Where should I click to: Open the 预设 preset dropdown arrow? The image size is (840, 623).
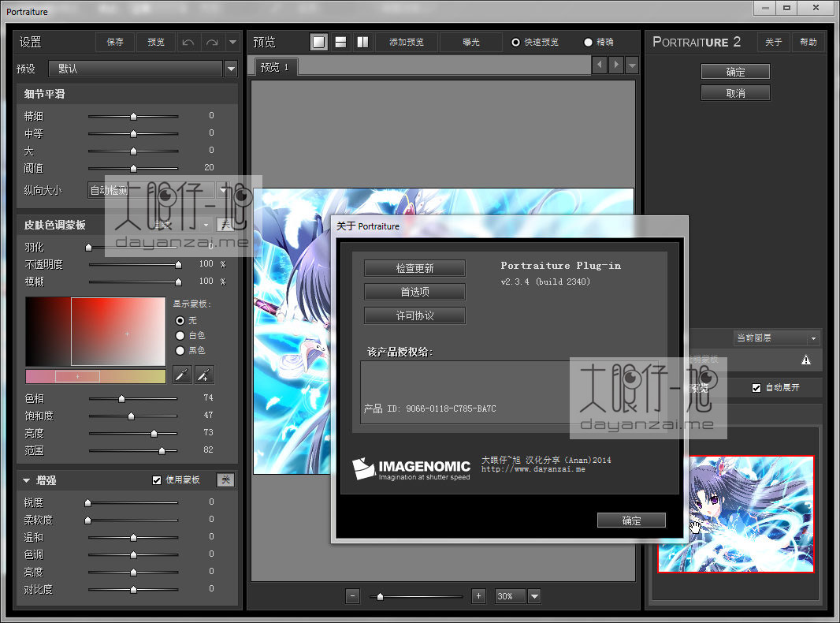tap(231, 69)
